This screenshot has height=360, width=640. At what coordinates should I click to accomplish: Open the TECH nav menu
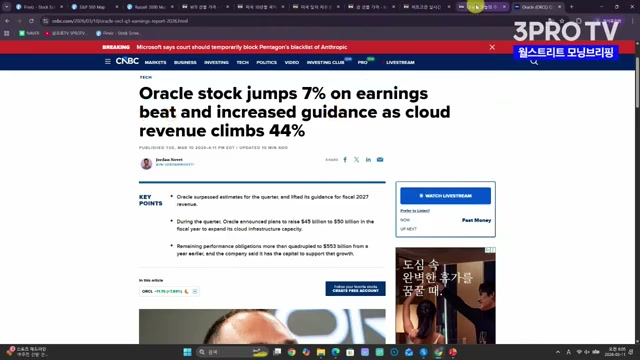[x=242, y=62]
